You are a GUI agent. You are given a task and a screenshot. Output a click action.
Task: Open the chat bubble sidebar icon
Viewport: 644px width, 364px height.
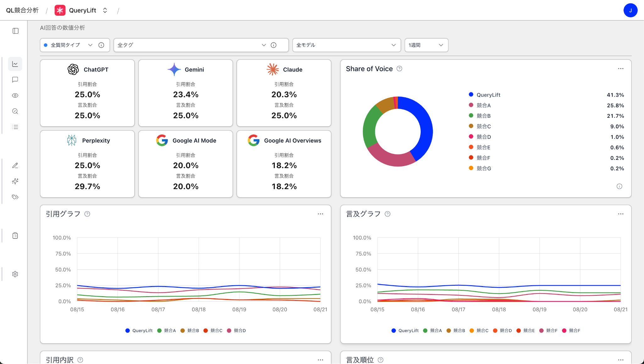(15, 80)
